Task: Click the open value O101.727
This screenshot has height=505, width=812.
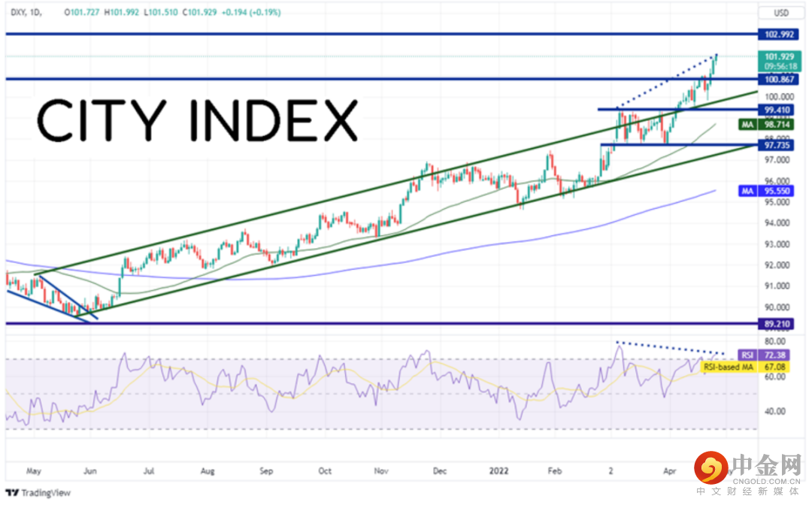Action: (82, 12)
